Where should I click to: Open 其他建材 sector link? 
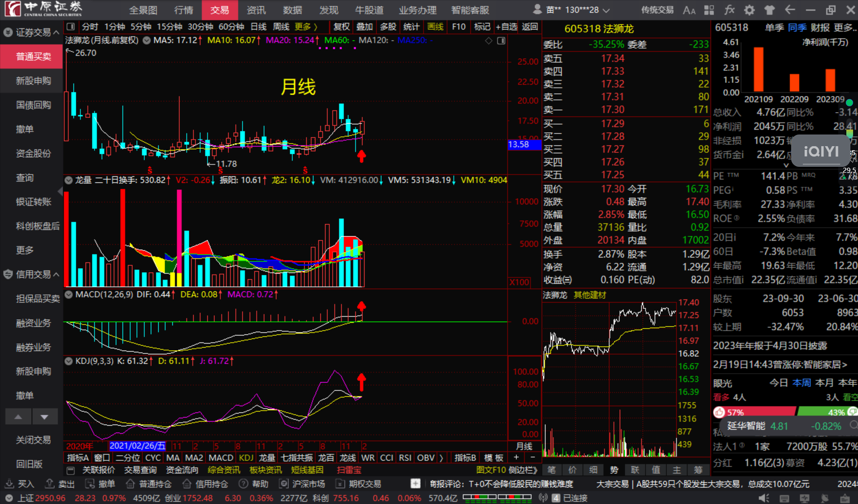pyautogui.click(x=590, y=295)
